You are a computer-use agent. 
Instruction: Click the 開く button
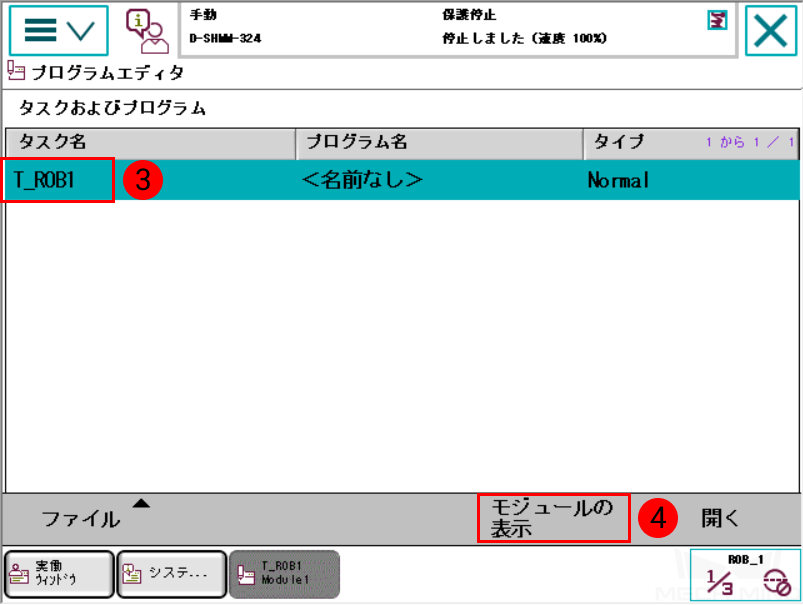point(720,518)
